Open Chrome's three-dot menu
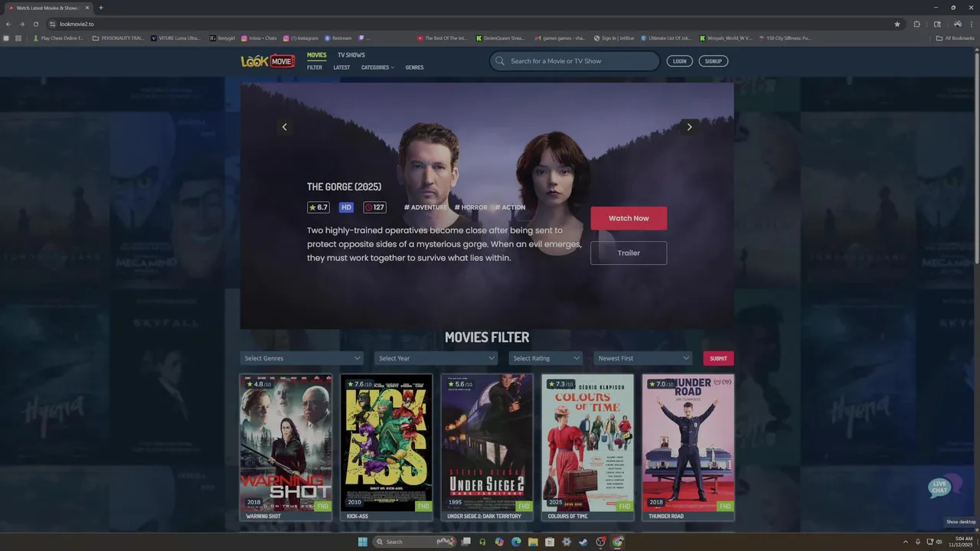Viewport: 980px width, 551px height. [x=972, y=24]
